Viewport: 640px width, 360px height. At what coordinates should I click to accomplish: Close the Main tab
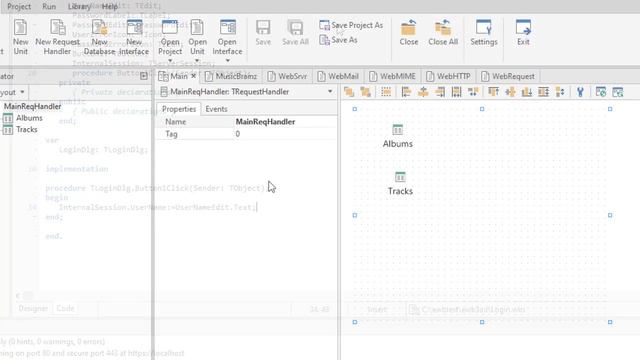[193, 76]
